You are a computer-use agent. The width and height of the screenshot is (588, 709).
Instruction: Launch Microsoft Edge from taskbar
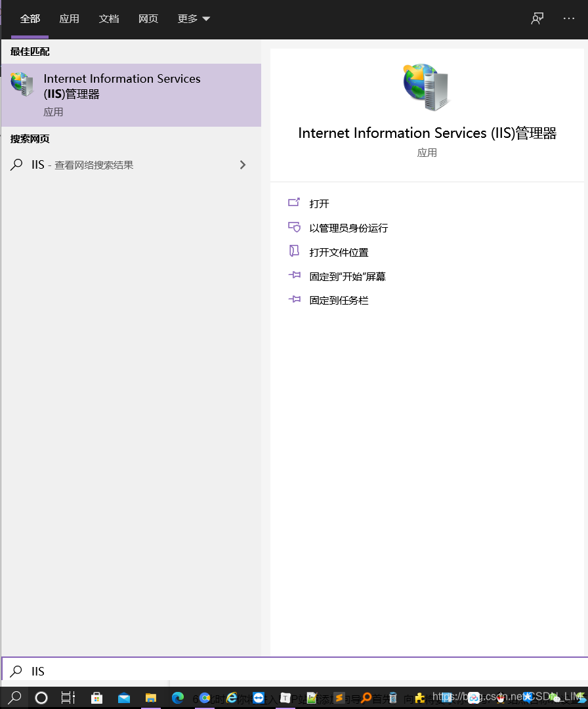click(178, 698)
